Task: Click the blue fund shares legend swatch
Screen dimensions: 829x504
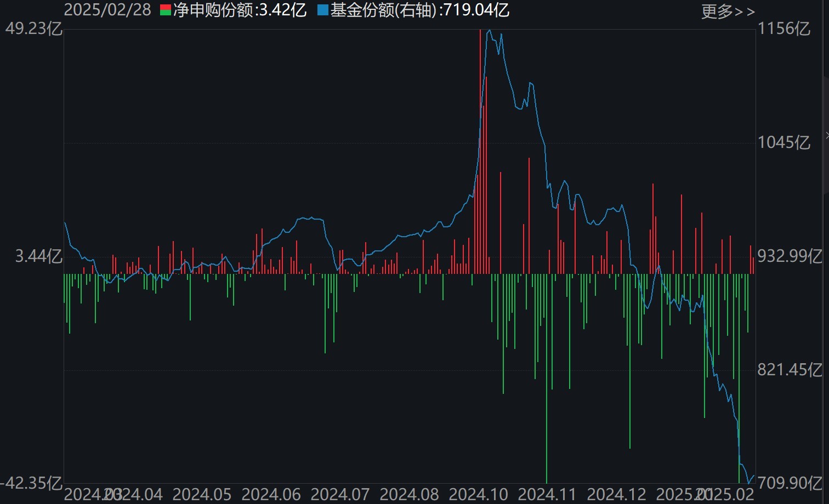Action: (323, 10)
